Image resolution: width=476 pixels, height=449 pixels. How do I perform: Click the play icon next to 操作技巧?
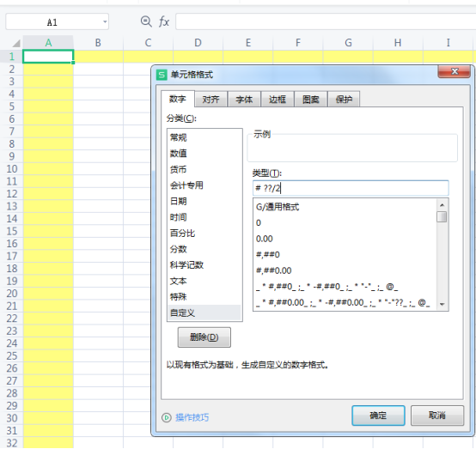point(167,417)
